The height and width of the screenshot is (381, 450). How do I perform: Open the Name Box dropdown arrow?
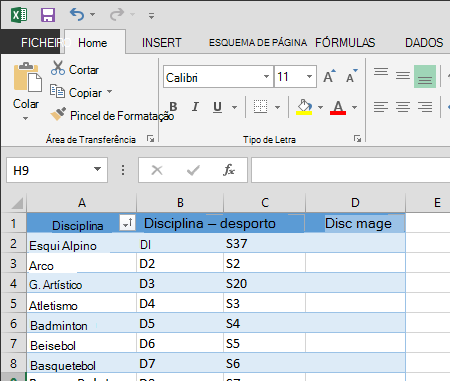coord(97,169)
